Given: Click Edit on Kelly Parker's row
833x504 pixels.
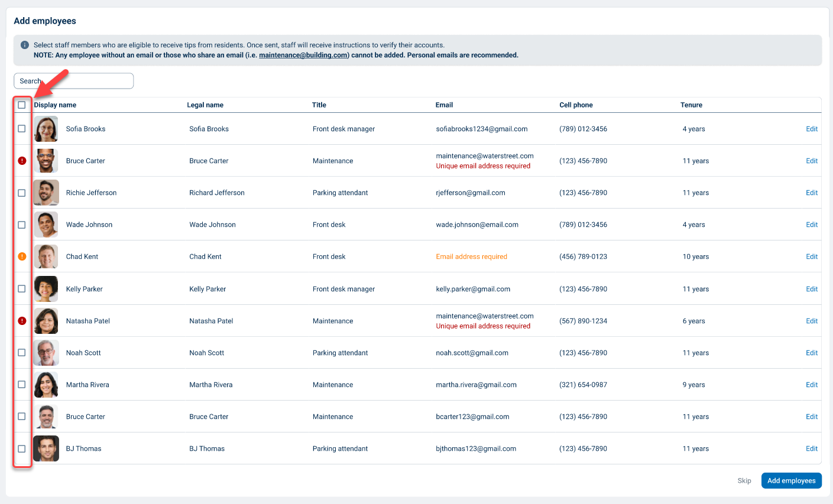Looking at the screenshot, I should point(812,289).
